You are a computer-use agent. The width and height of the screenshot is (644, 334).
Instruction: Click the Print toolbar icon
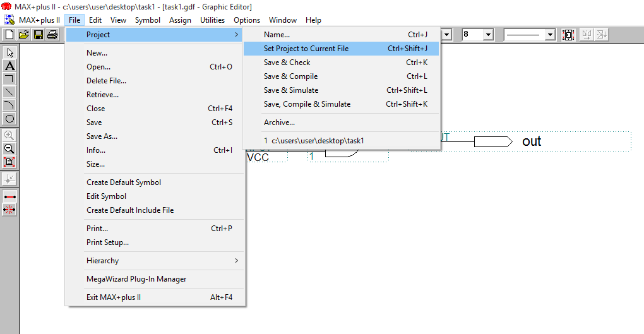(x=52, y=35)
